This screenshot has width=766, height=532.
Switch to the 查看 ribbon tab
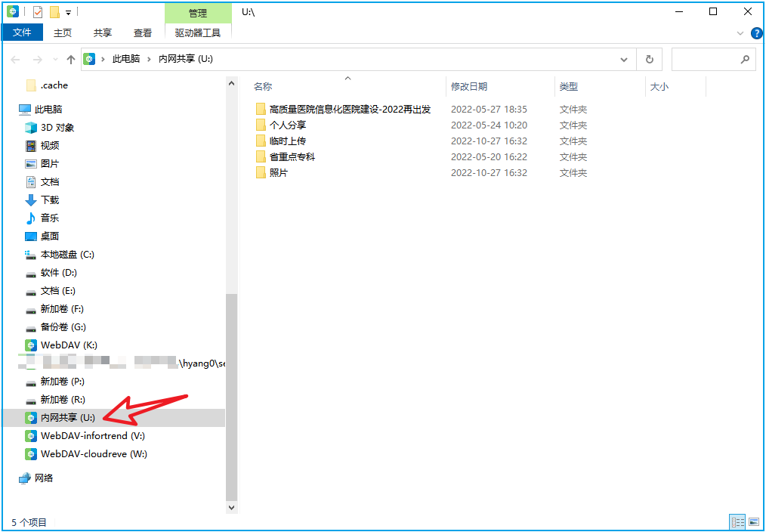(143, 32)
